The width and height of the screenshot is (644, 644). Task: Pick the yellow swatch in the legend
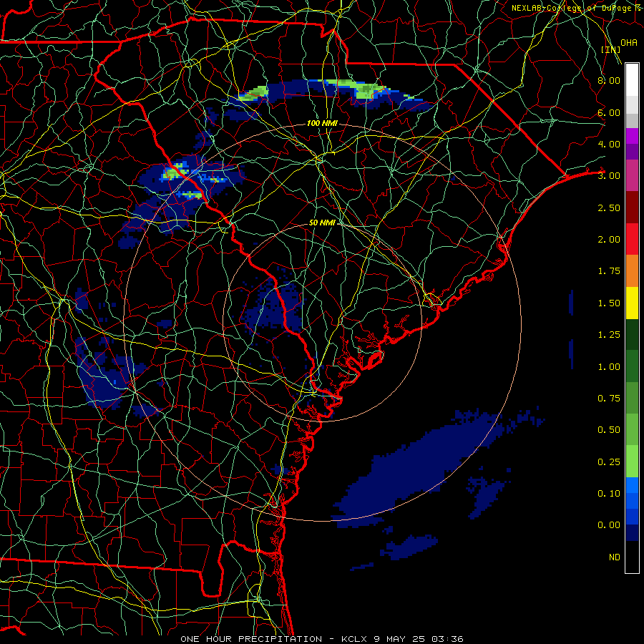632,303
